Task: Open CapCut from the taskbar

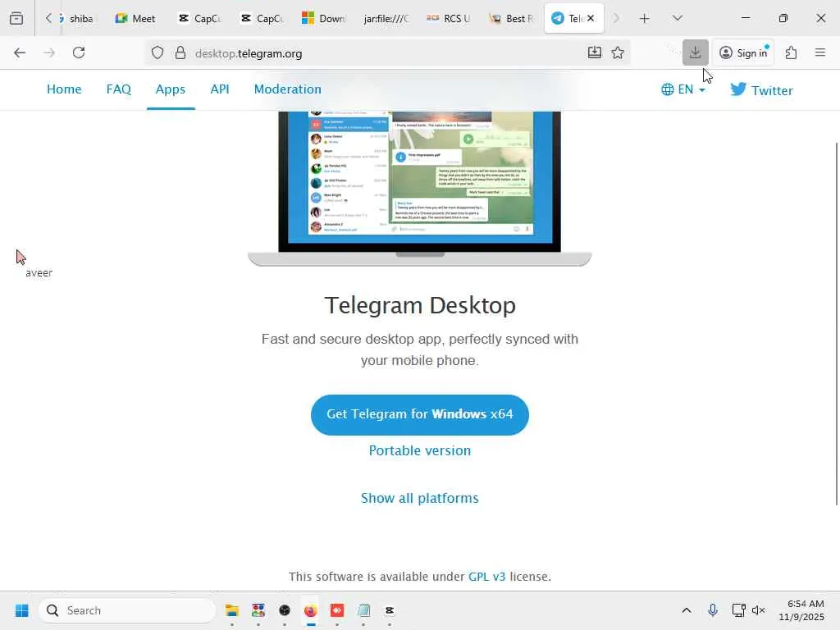Action: point(390,610)
